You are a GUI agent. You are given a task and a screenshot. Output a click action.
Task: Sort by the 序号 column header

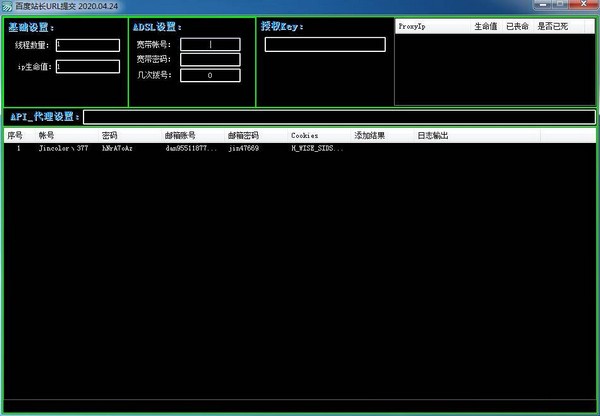pos(15,135)
